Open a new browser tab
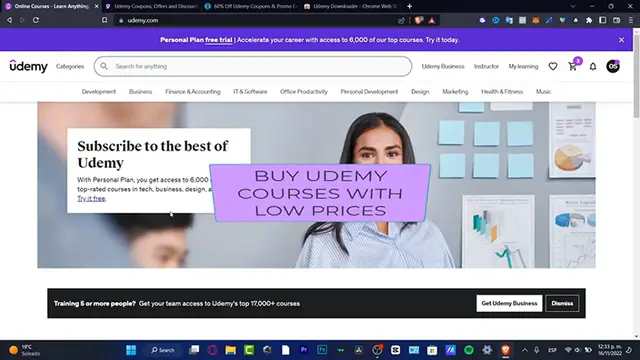 (409, 6)
